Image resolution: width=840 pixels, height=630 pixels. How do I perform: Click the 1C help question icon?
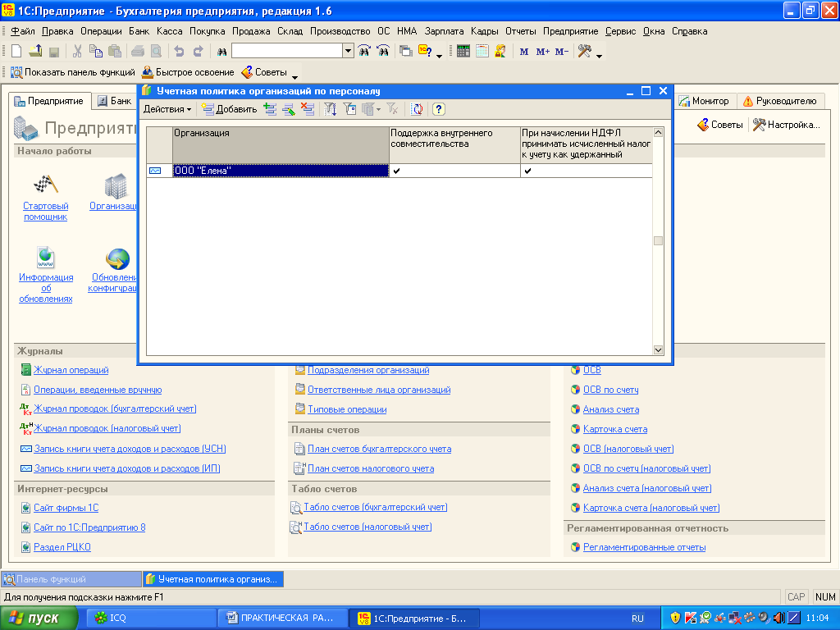[425, 52]
